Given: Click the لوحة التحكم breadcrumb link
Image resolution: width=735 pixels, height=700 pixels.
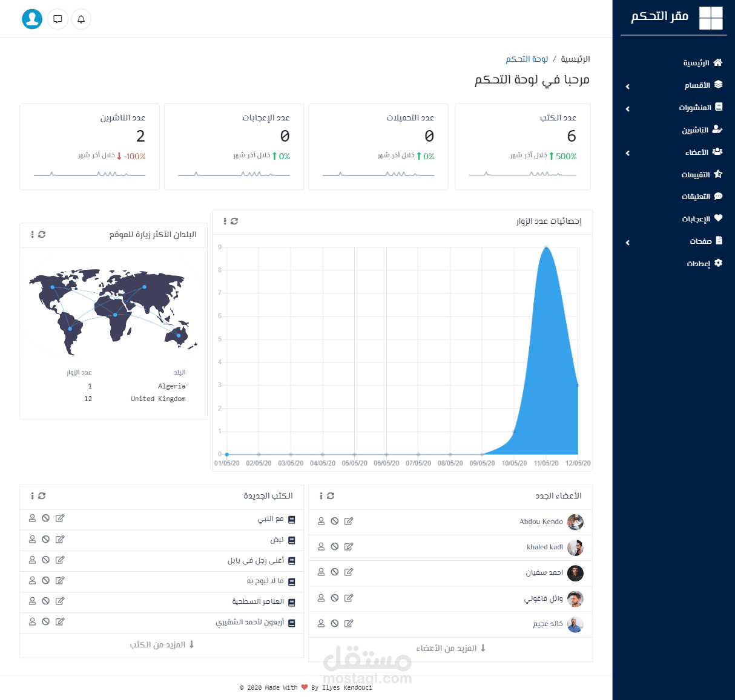Looking at the screenshot, I should tap(527, 59).
